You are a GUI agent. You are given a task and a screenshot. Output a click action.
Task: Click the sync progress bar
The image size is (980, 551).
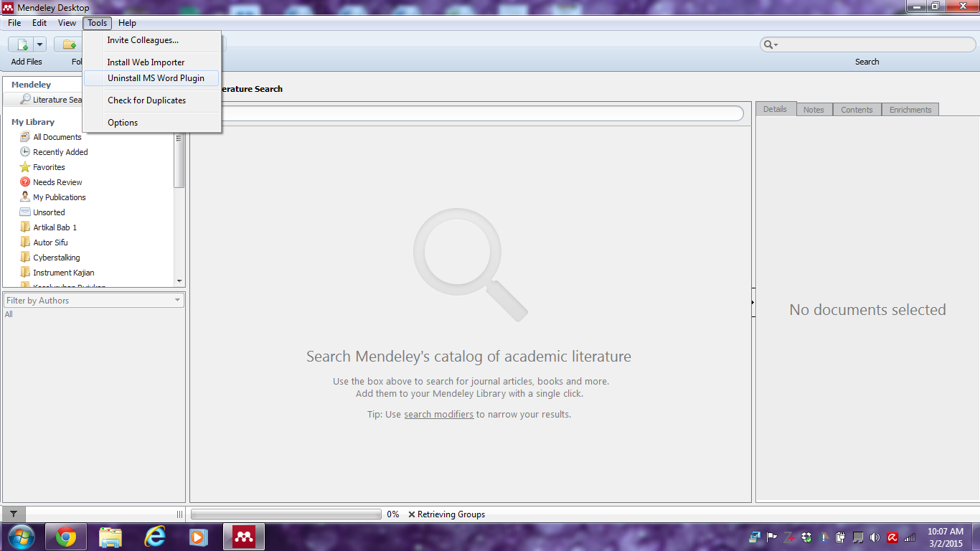point(286,514)
